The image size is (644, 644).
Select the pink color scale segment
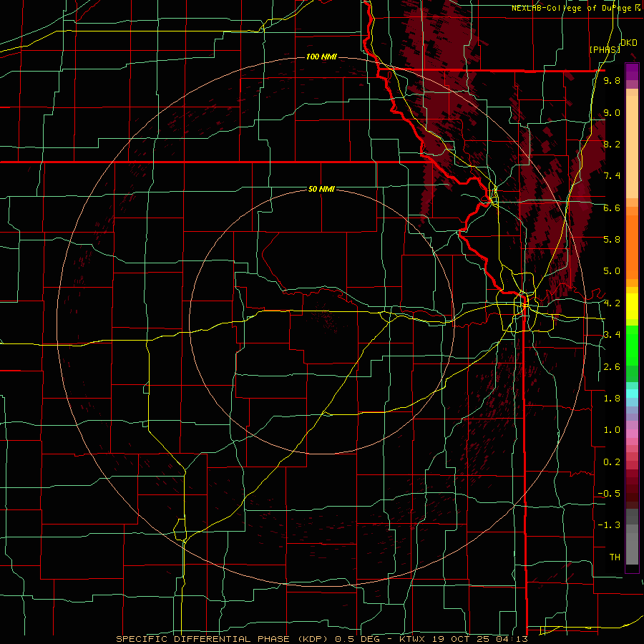[x=632, y=434]
